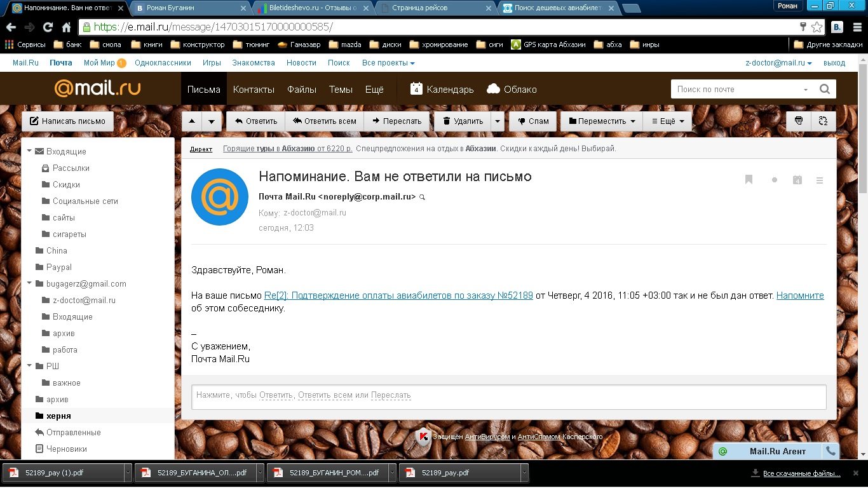Click the quick reply input box

[x=509, y=396]
